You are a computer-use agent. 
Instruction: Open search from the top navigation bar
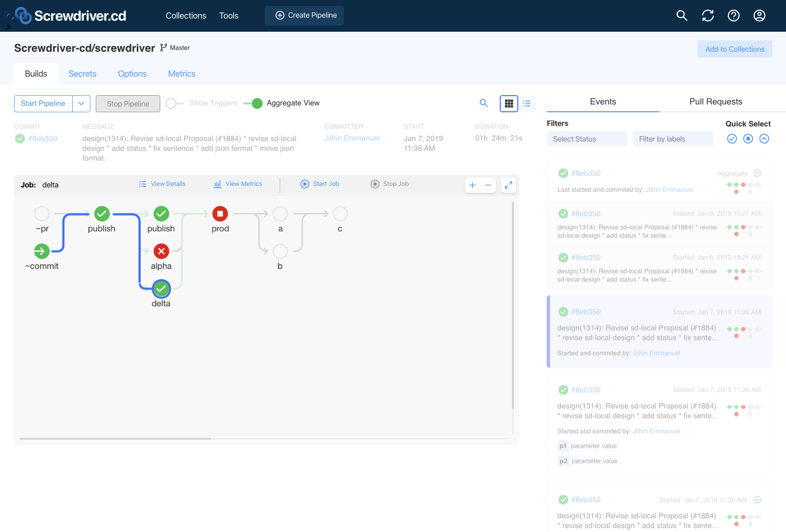(x=682, y=16)
